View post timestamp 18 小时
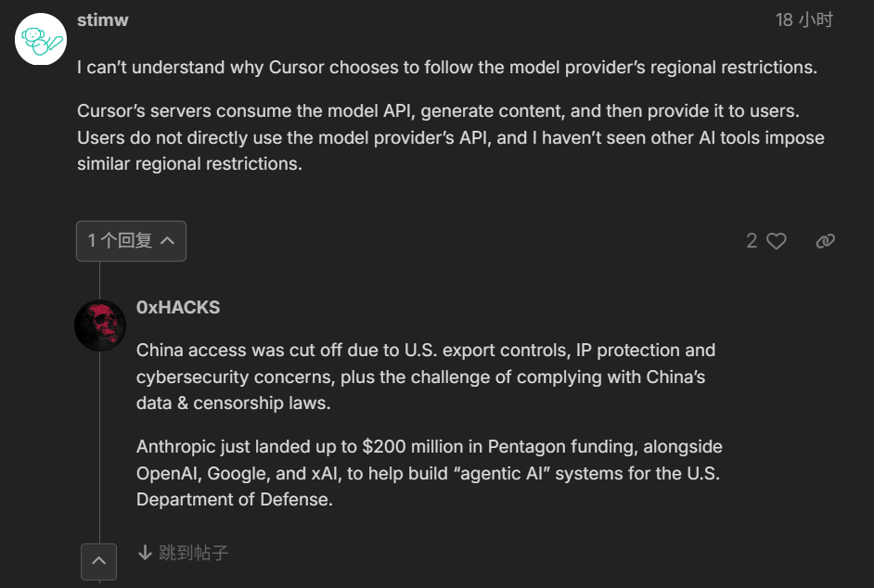 pos(803,20)
